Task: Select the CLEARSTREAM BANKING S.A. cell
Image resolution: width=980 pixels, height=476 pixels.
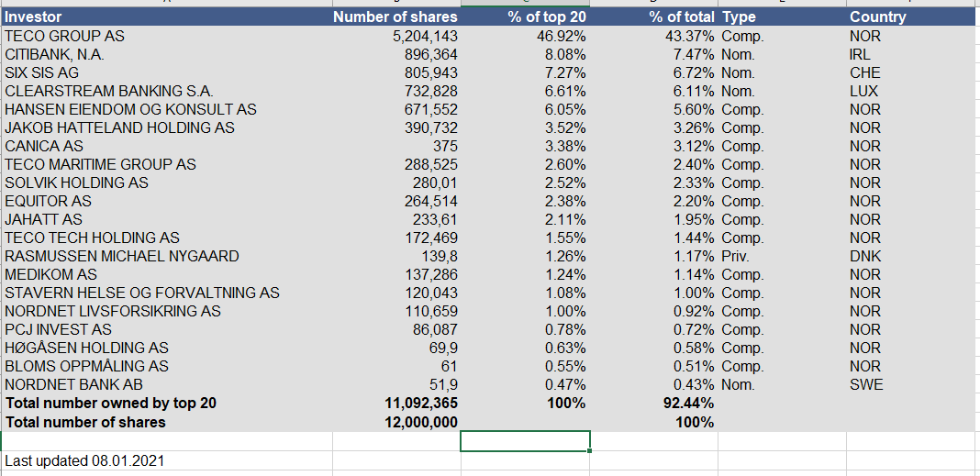Action: pos(108,91)
